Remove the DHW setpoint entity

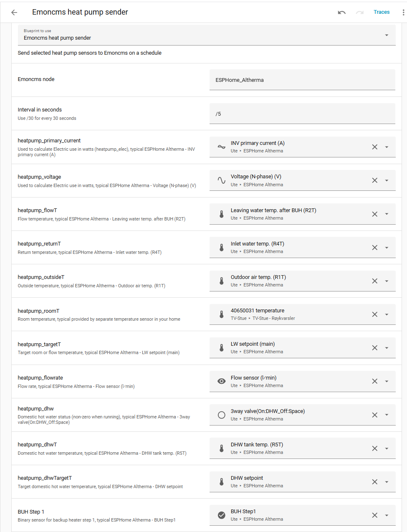click(x=374, y=482)
